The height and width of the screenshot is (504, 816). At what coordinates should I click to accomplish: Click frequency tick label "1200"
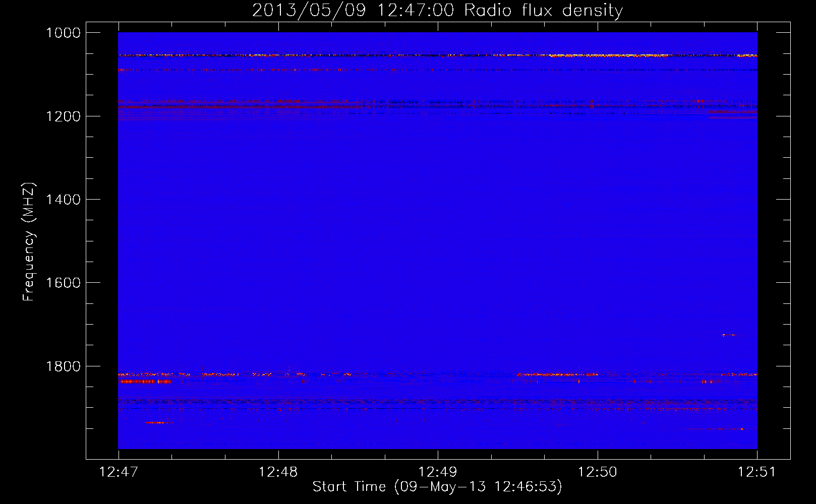tap(64, 116)
